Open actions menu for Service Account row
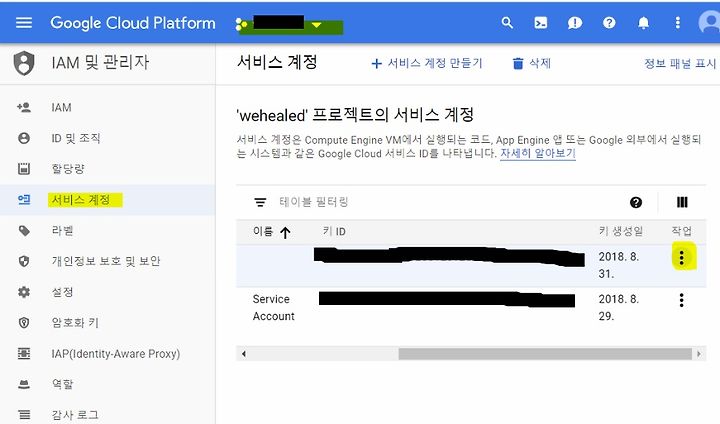The width and height of the screenshot is (720, 424). point(682,300)
